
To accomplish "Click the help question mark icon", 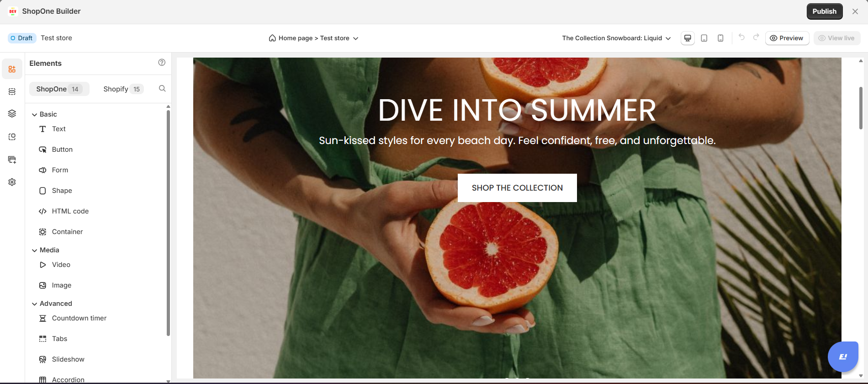I will (162, 63).
